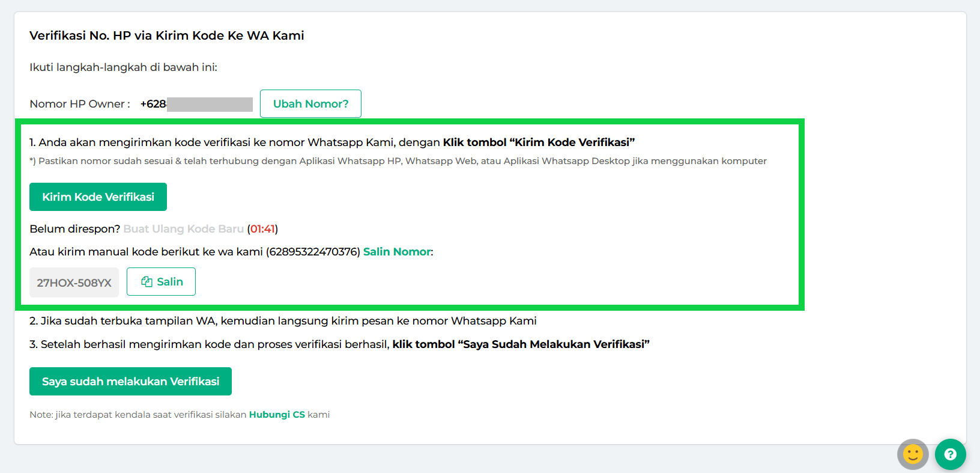
Task: Select the verification code field 27HOX-508YX
Action: pos(74,282)
